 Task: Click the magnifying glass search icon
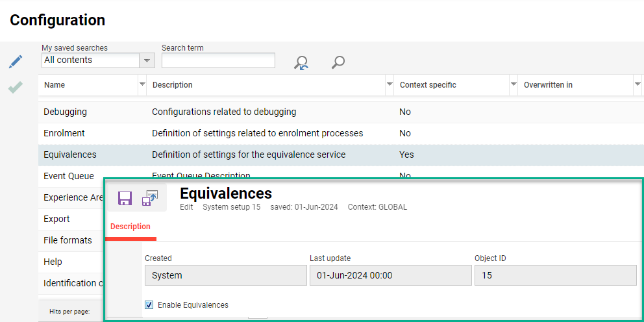(338, 62)
